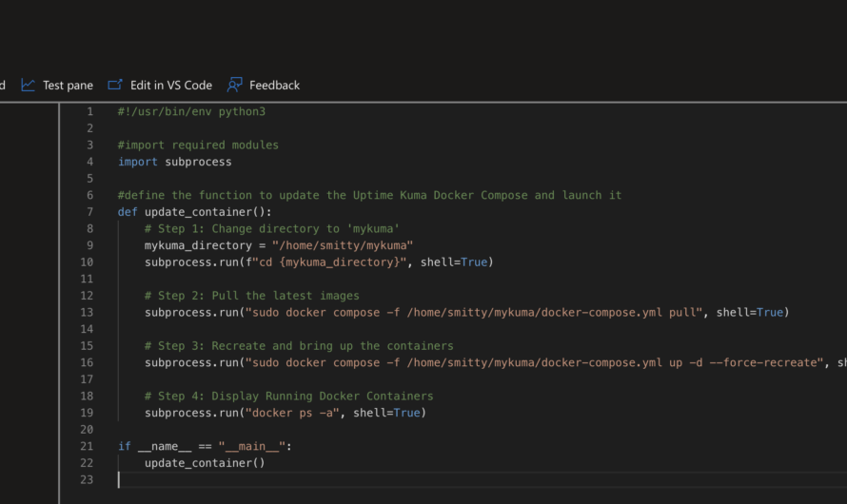Place cursor on empty line 23
The height and width of the screenshot is (504, 847).
(481, 479)
